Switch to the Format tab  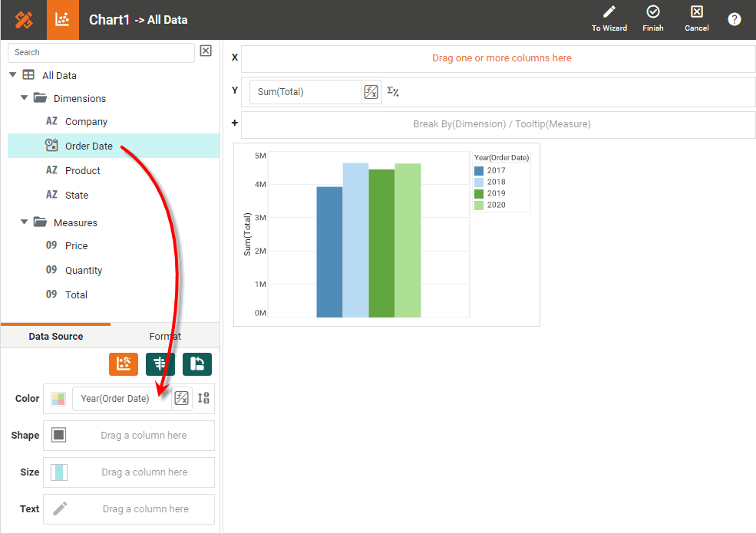pyautogui.click(x=165, y=337)
